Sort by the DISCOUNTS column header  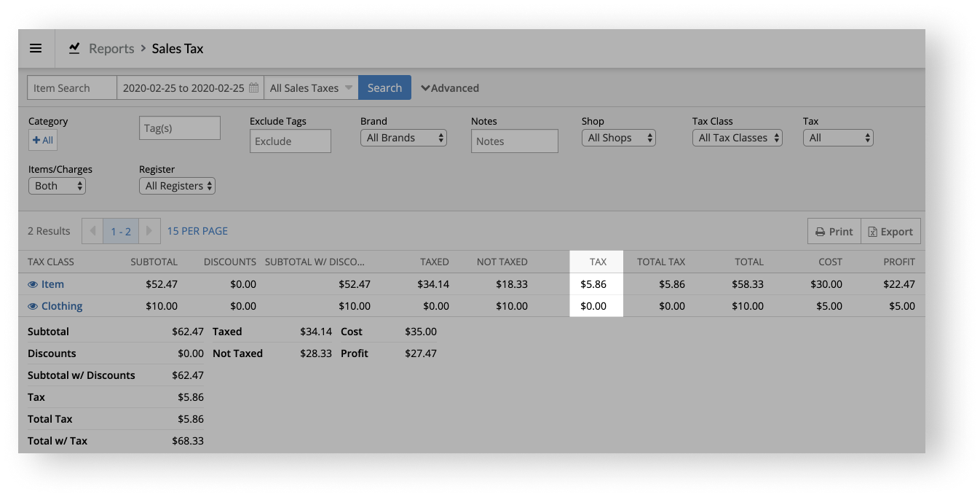(230, 262)
